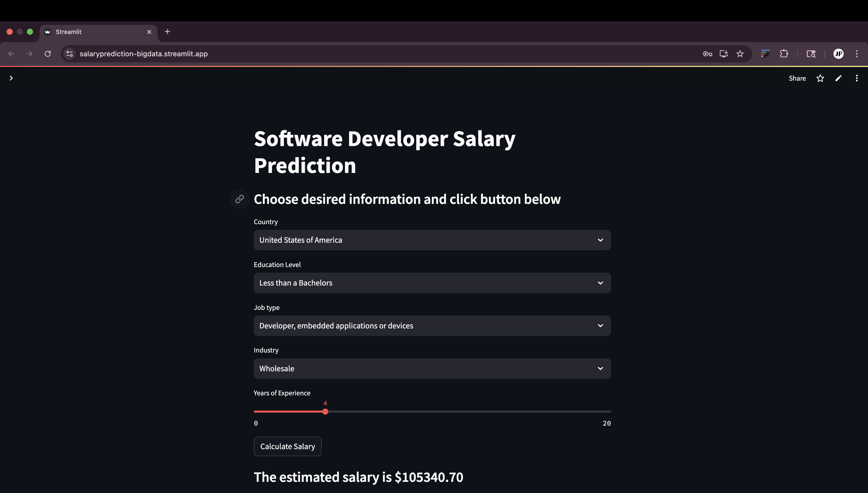View site information icon beside the URL
The image size is (868, 493).
pos(70,54)
